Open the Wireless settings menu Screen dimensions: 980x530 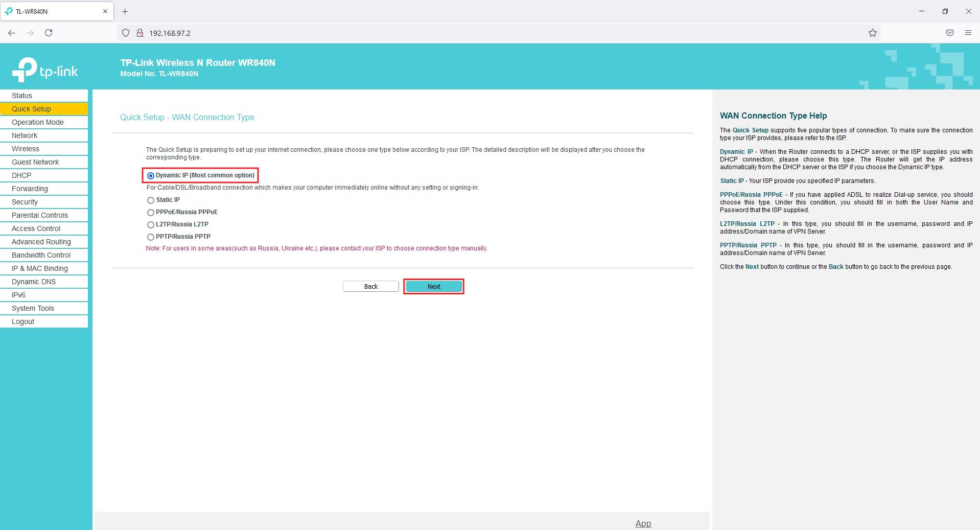pos(44,149)
